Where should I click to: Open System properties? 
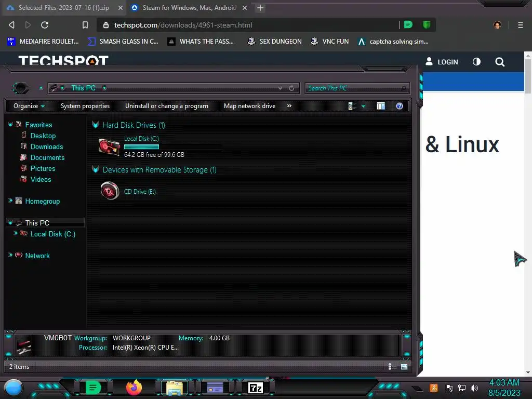coord(85,106)
